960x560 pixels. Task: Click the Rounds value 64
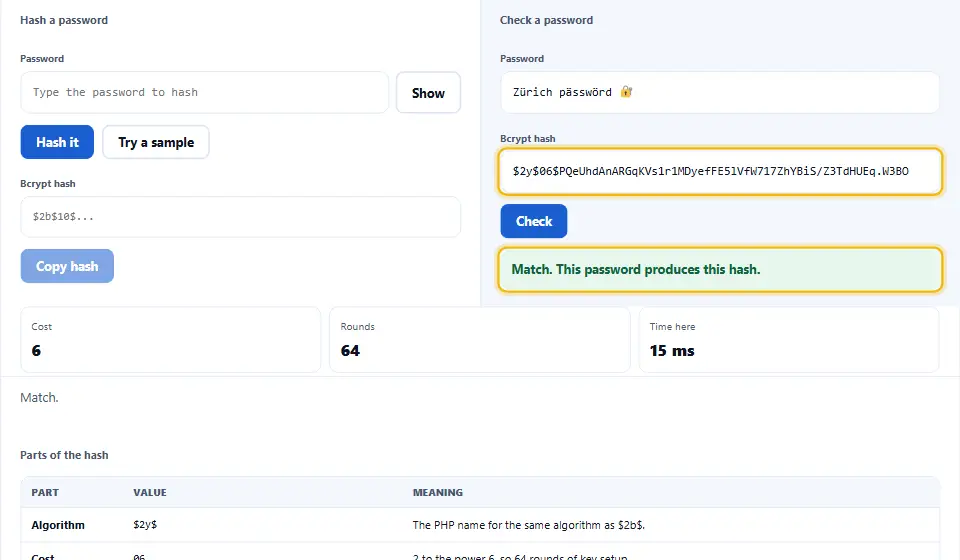coord(350,351)
